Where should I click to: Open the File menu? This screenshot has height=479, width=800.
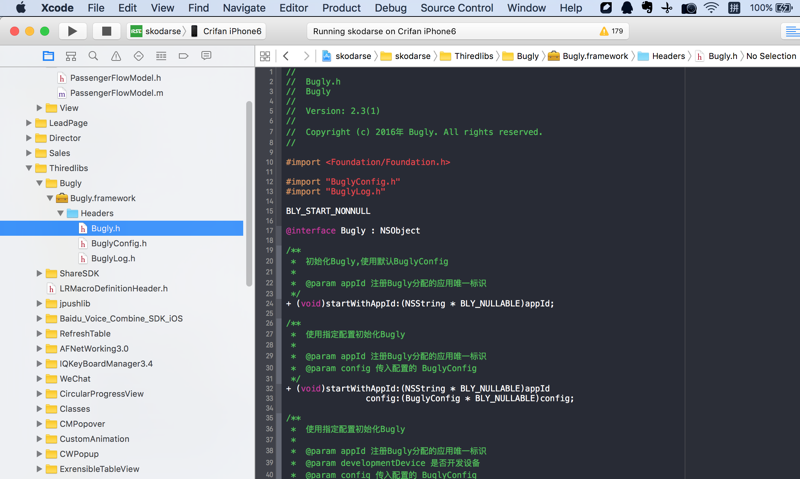96,8
